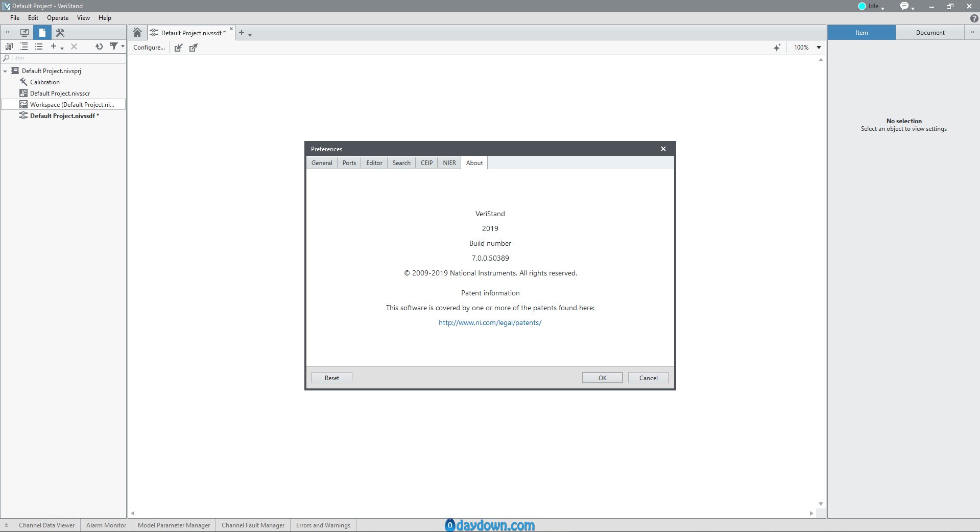Select bold Default Project.nivssdf tree item
The image size is (980, 532).
coord(64,116)
